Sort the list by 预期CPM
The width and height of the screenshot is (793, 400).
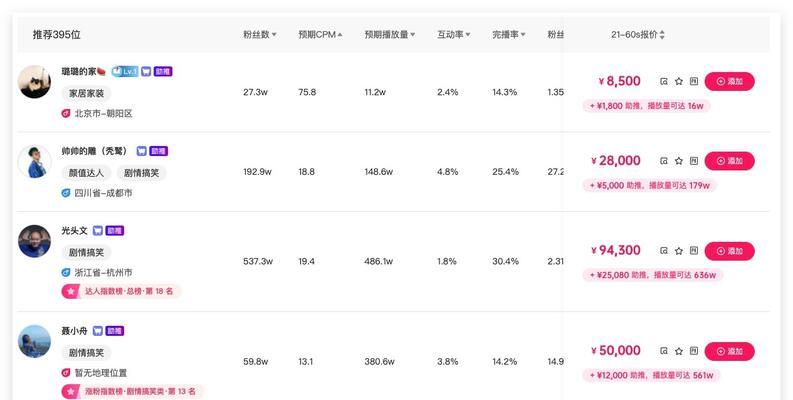click(x=320, y=34)
